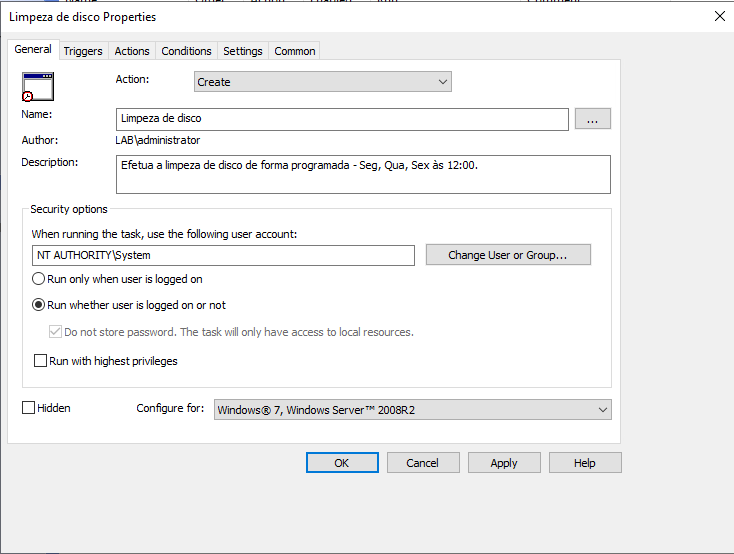
Task: Confirm with the OK button
Action: [x=342, y=463]
